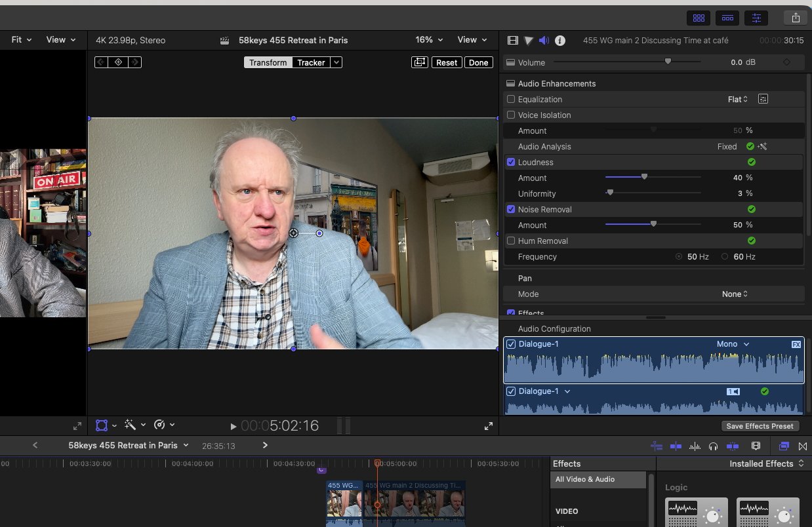Add a keyframe in the viewer
Image resolution: width=812 pixels, height=527 pixels.
point(118,62)
